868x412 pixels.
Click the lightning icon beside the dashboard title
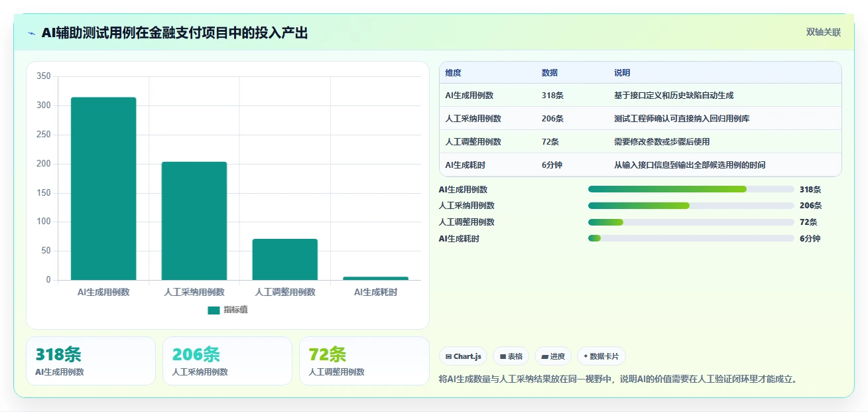[x=31, y=33]
